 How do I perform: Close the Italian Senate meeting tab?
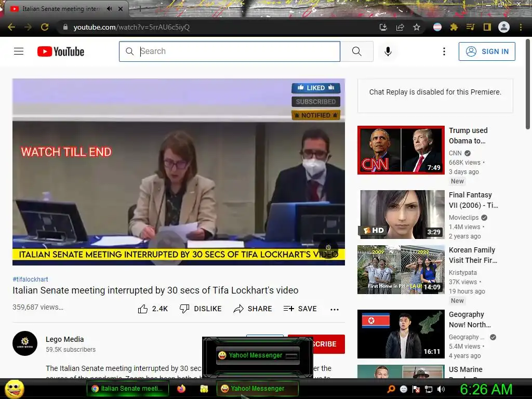pyautogui.click(x=121, y=9)
